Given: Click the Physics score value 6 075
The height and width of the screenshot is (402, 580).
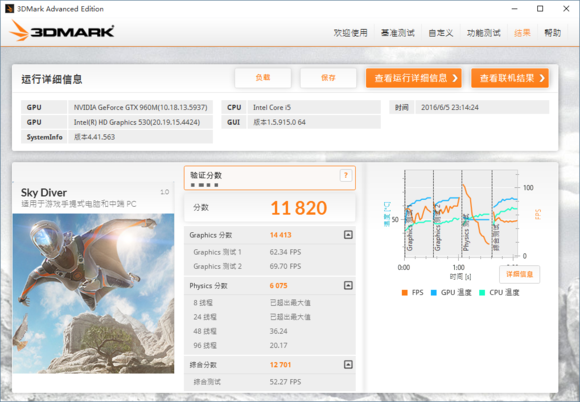Looking at the screenshot, I should (279, 286).
